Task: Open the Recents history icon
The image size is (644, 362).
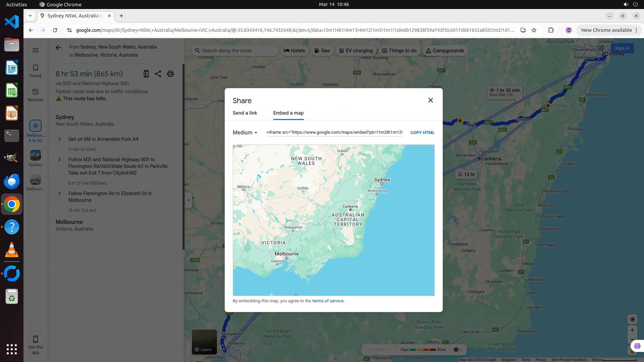Action: click(x=36, y=95)
